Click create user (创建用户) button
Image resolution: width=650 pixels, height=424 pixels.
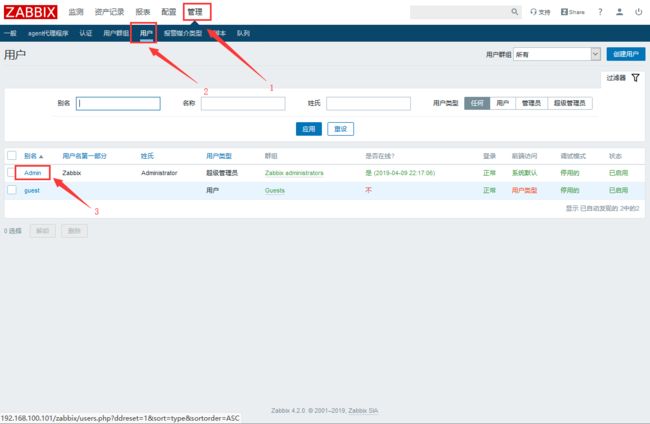click(x=626, y=54)
